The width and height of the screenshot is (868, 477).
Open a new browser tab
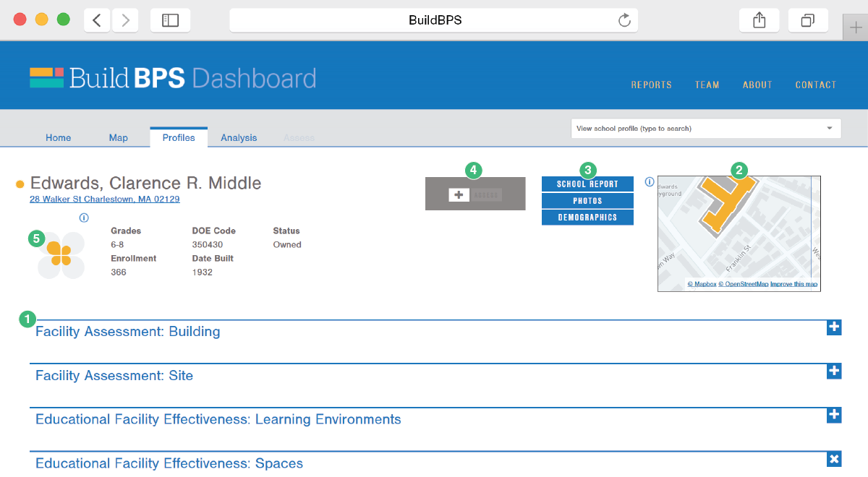pos(856,27)
